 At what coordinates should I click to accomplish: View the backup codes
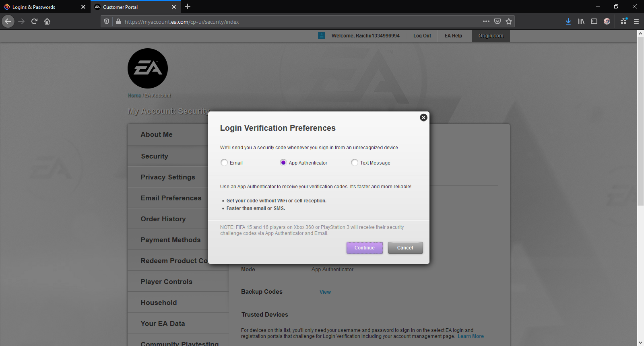click(325, 292)
